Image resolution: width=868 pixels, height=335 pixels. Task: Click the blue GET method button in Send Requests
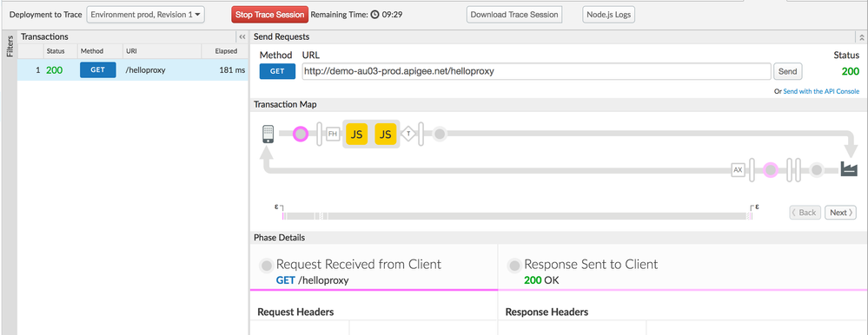pos(277,71)
